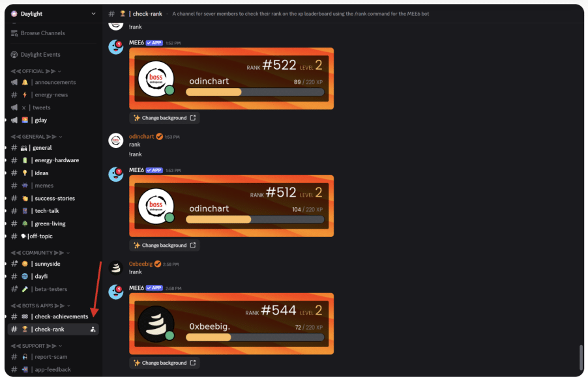The width and height of the screenshot is (588, 381).
Task: Click XP progress bar on rank #512 card
Action: pos(255,219)
